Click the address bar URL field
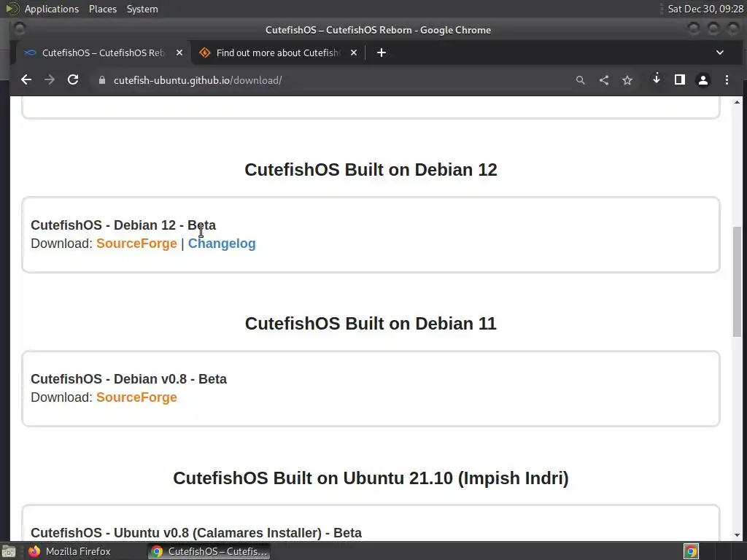 click(x=333, y=80)
